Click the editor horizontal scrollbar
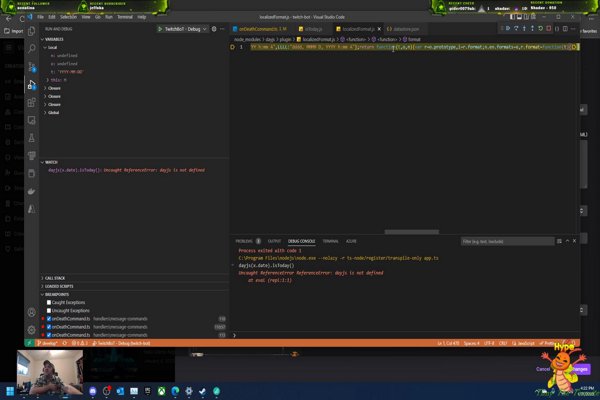600x400 pixels. click(412, 232)
